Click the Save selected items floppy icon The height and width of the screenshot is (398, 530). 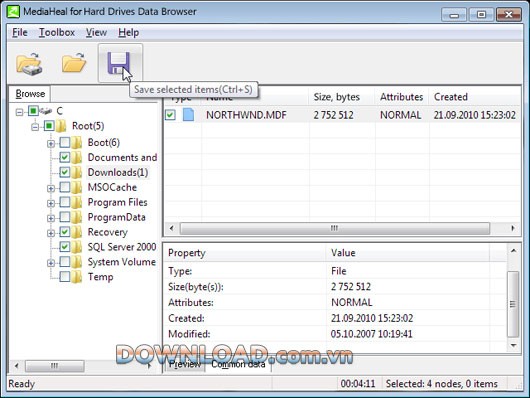point(119,63)
